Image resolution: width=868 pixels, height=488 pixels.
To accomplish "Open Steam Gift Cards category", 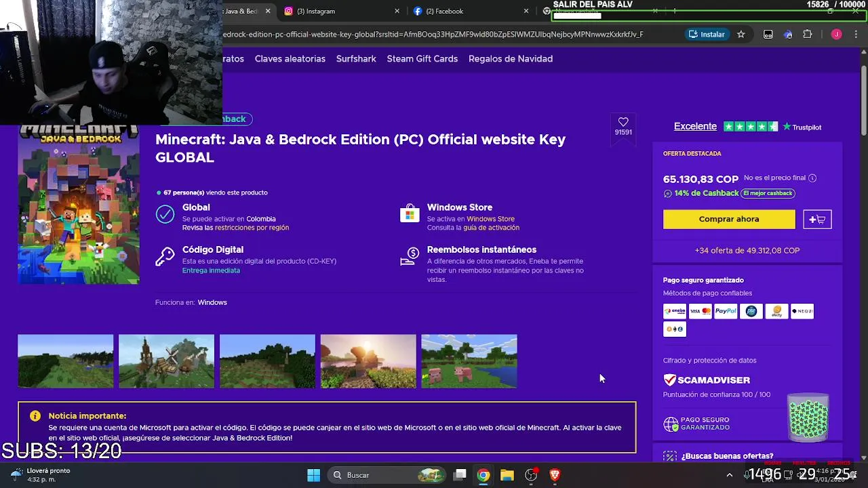I will click(x=422, y=59).
